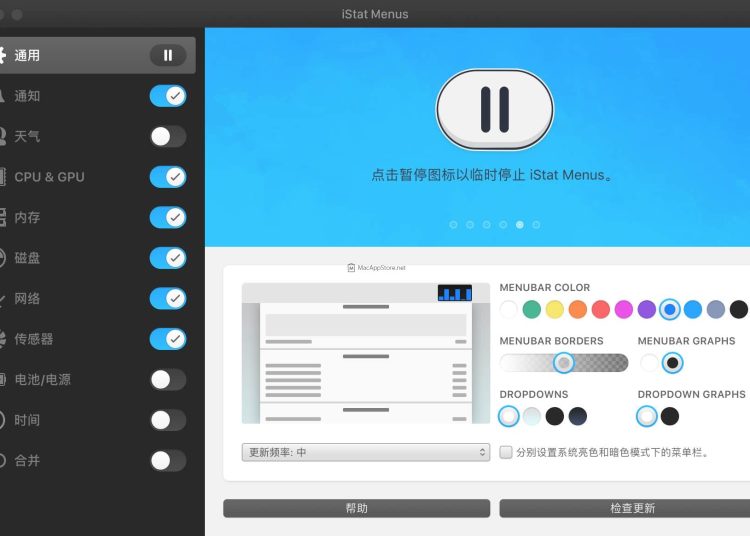
Task: Click the large pause icon in banner
Action: coord(494,109)
